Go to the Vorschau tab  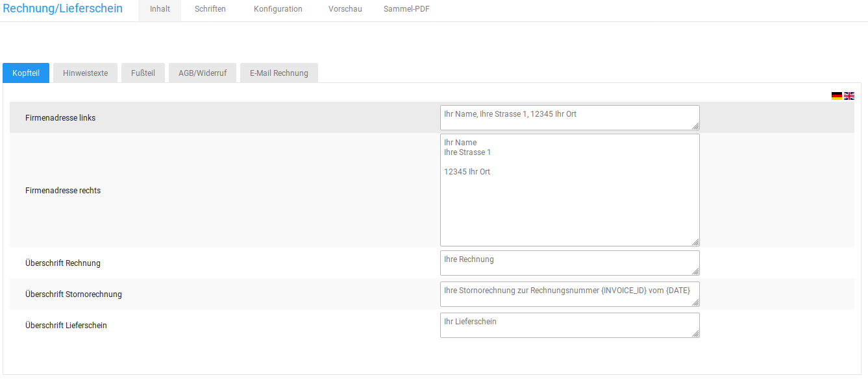click(345, 9)
